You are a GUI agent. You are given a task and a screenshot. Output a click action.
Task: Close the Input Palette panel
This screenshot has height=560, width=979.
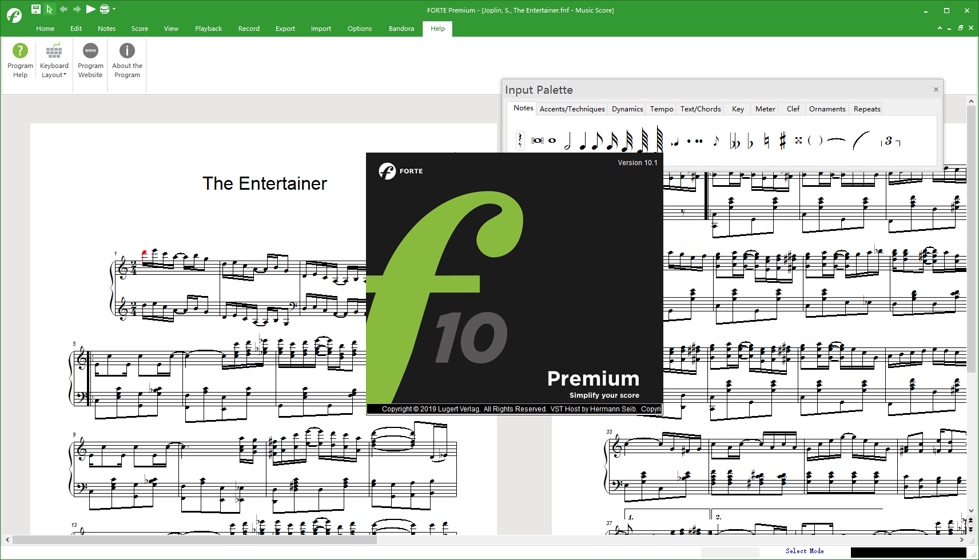tap(936, 89)
